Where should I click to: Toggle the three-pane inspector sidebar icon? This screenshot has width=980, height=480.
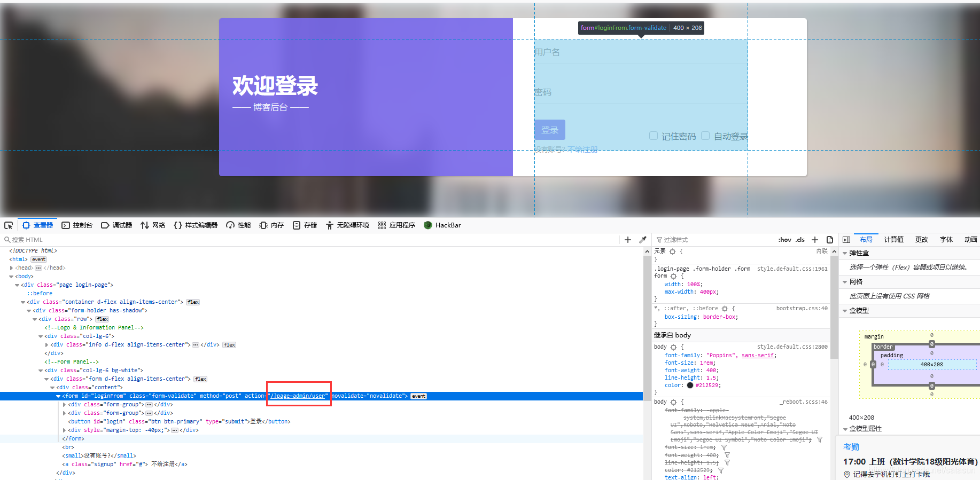846,240
